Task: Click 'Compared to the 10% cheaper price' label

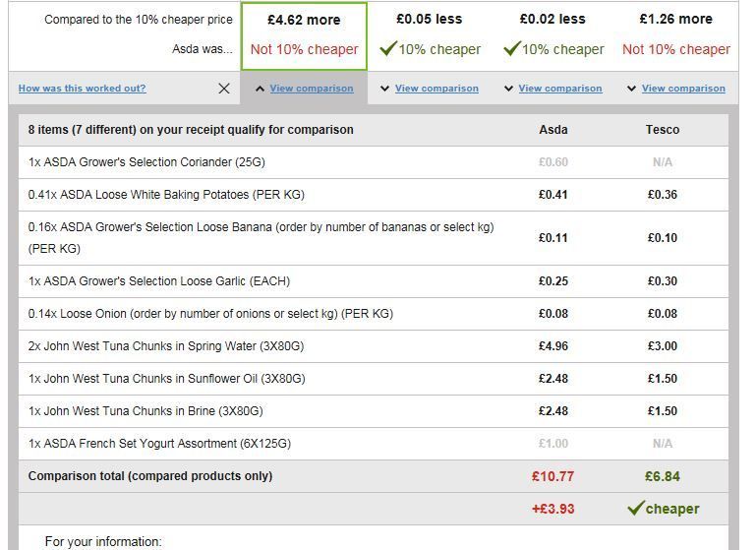Action: pyautogui.click(x=139, y=20)
